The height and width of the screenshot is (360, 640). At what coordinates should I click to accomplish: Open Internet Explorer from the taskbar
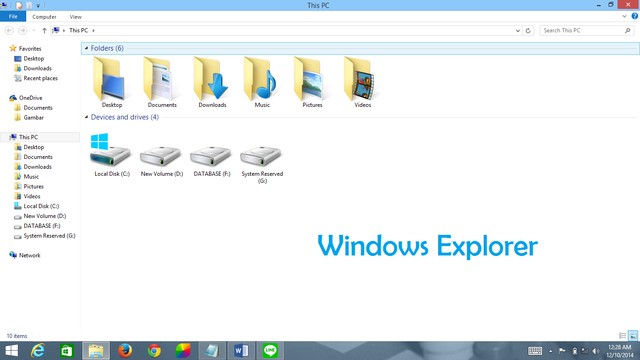[38, 351]
